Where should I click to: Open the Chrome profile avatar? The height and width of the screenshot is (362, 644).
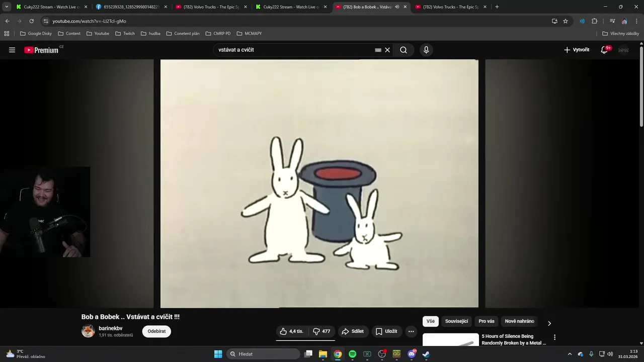pos(624,21)
